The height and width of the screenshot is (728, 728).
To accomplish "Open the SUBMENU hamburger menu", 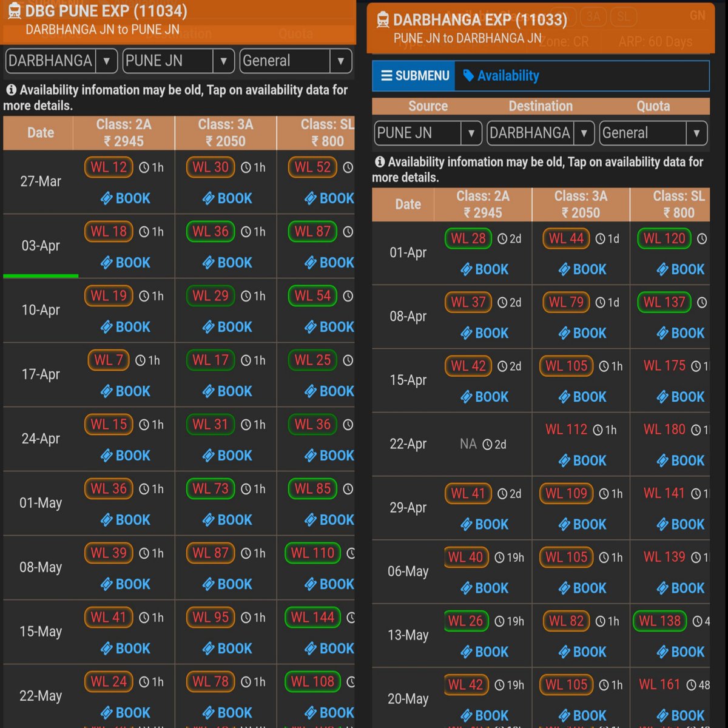I will pyautogui.click(x=414, y=76).
